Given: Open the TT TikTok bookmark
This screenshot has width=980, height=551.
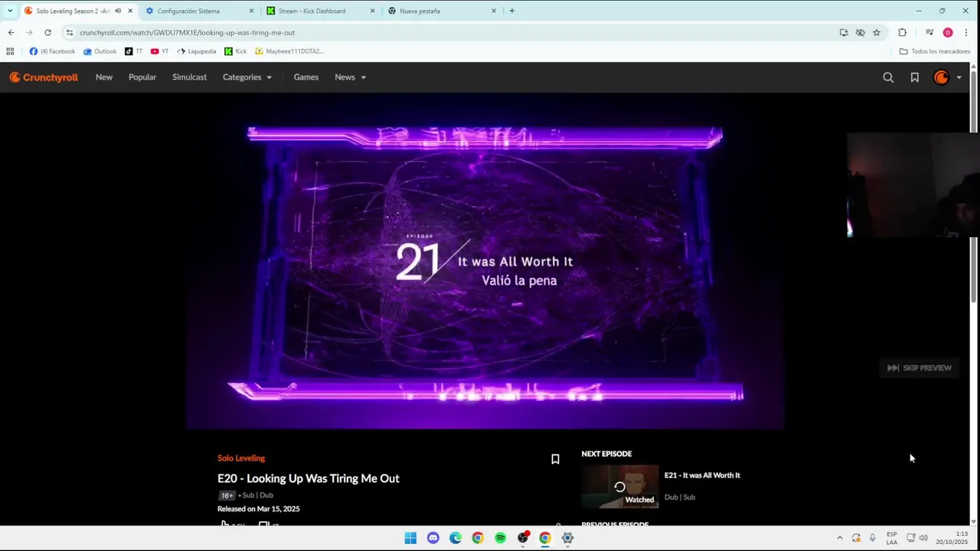Looking at the screenshot, I should pos(134,51).
